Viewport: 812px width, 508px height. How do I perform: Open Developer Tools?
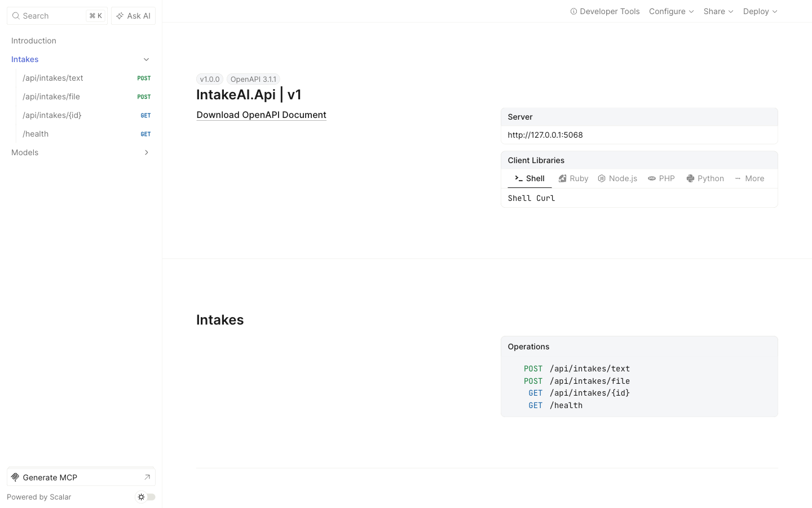pos(605,11)
